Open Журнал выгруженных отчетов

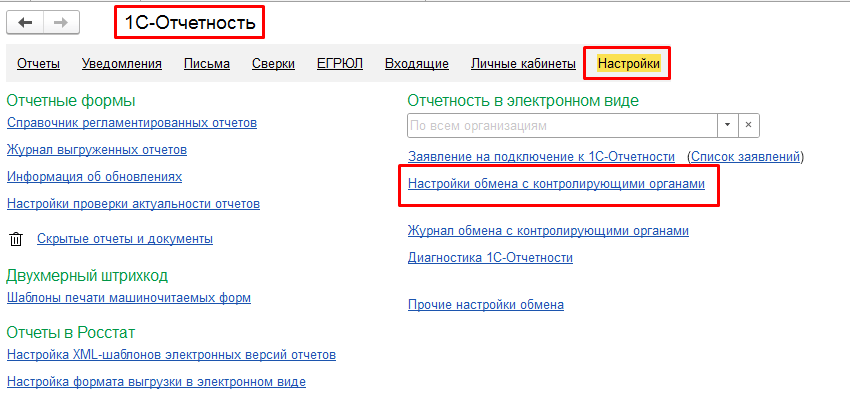97,150
